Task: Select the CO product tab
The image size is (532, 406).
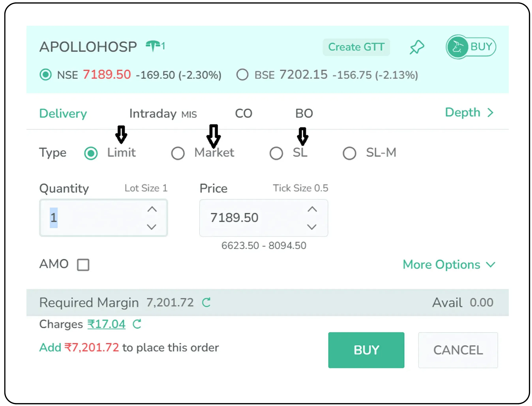Action: point(243,113)
